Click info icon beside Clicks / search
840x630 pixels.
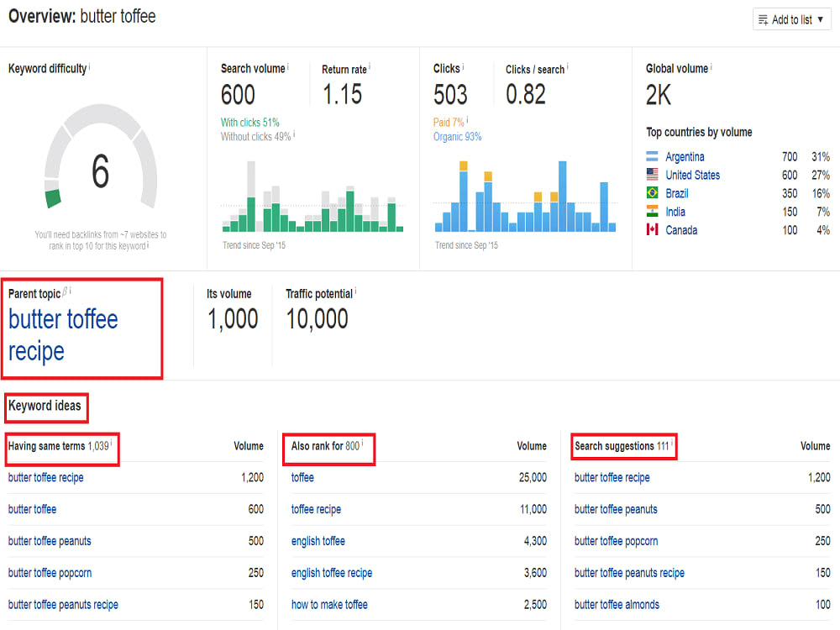pyautogui.click(x=567, y=67)
